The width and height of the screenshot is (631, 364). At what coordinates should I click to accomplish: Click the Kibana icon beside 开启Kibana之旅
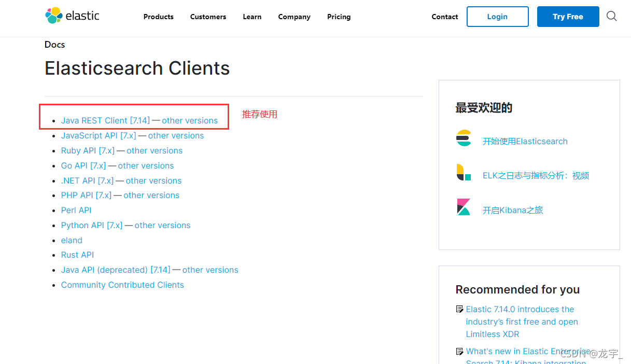[464, 207]
